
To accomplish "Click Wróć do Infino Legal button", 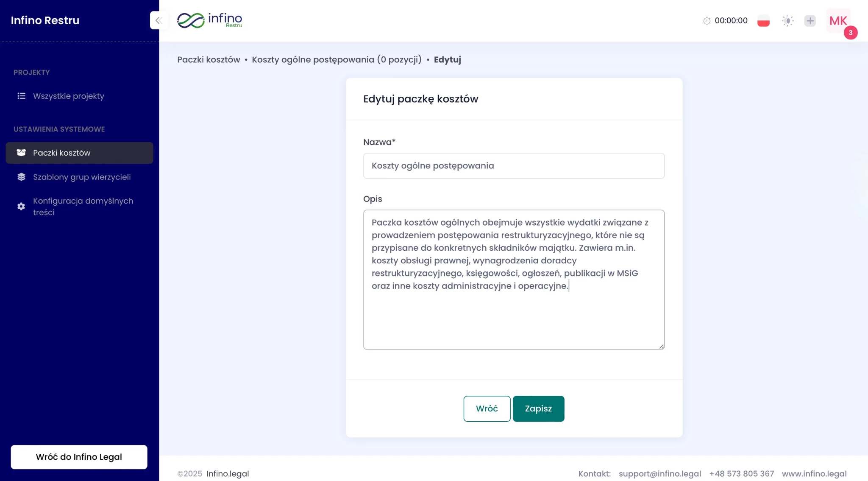I will coord(79,457).
